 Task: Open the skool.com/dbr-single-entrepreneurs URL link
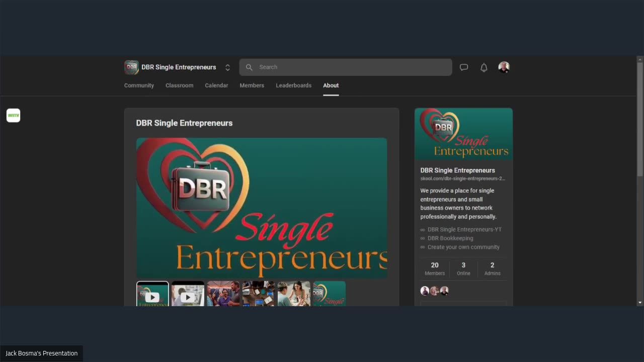tap(463, 178)
